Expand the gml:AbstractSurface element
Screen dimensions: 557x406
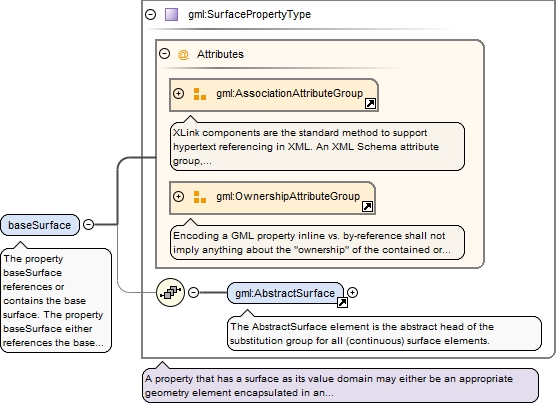coord(352,292)
